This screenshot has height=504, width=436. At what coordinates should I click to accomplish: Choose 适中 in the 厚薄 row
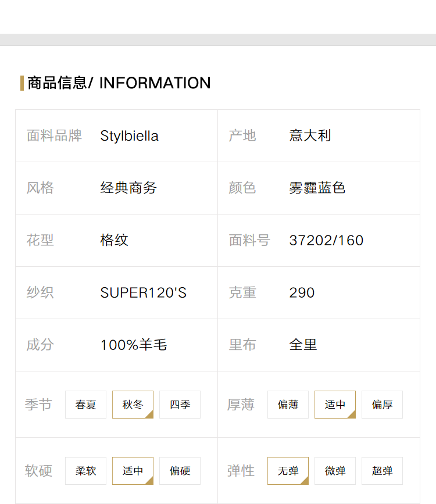[x=335, y=405]
